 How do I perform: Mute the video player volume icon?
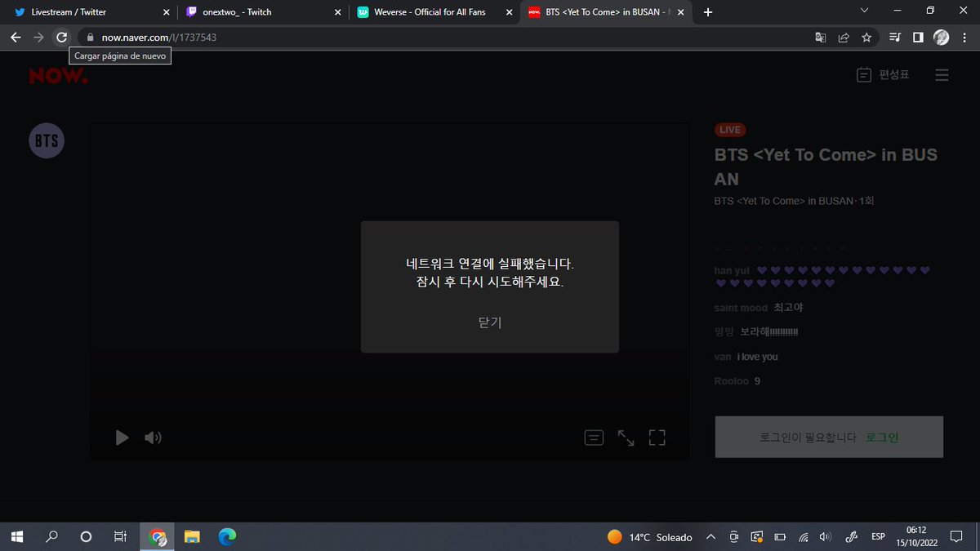153,438
